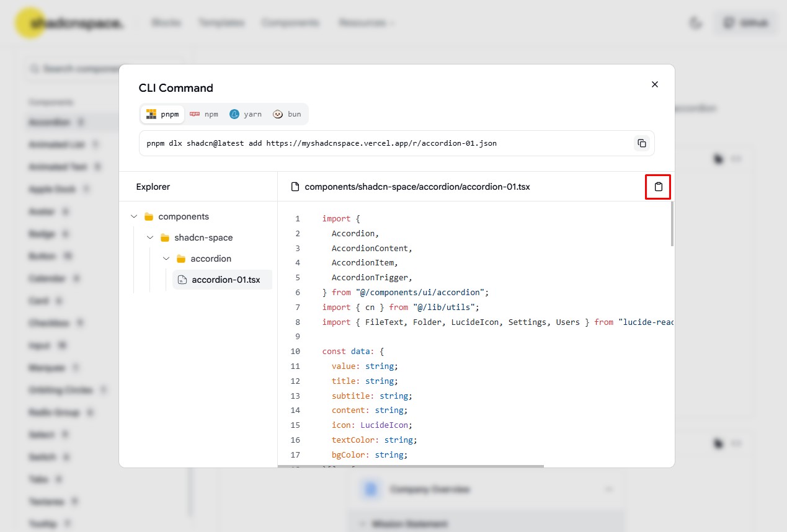The width and height of the screenshot is (787, 532).
Task: Click the horizontal scrollbar under the code
Action: (411, 466)
